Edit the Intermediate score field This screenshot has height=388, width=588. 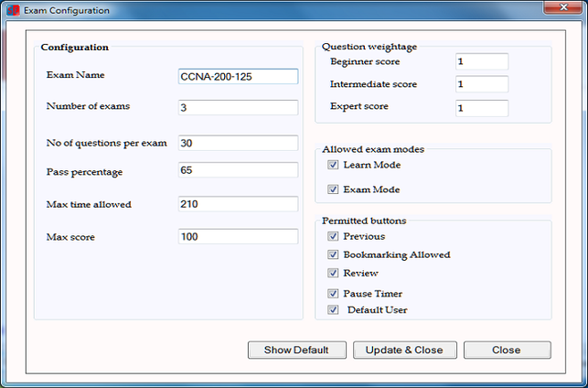click(482, 84)
